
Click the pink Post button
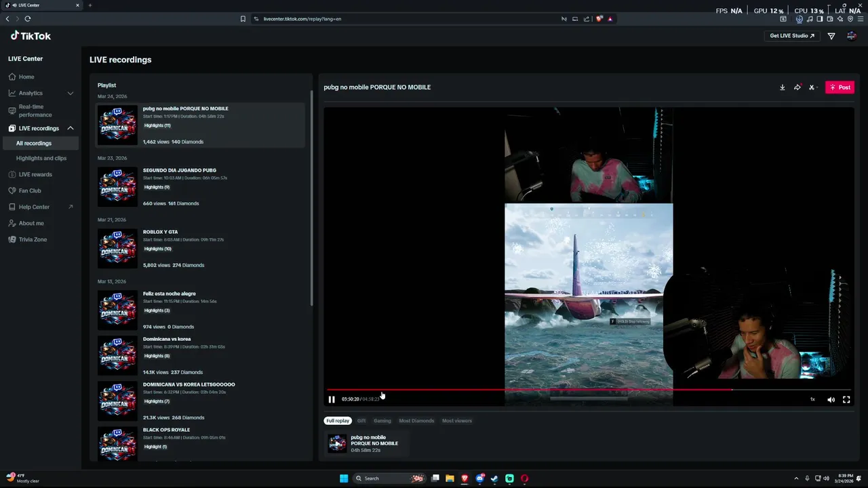[x=840, y=87]
